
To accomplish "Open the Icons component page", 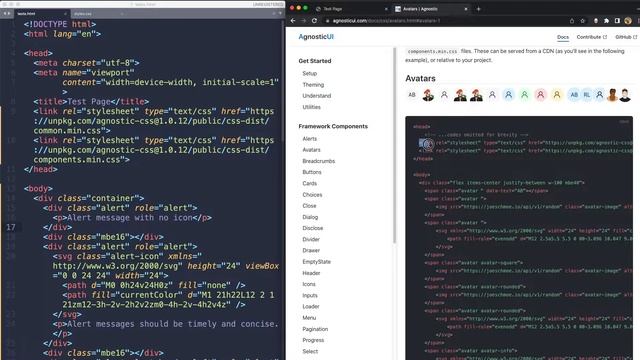I will click(x=309, y=284).
